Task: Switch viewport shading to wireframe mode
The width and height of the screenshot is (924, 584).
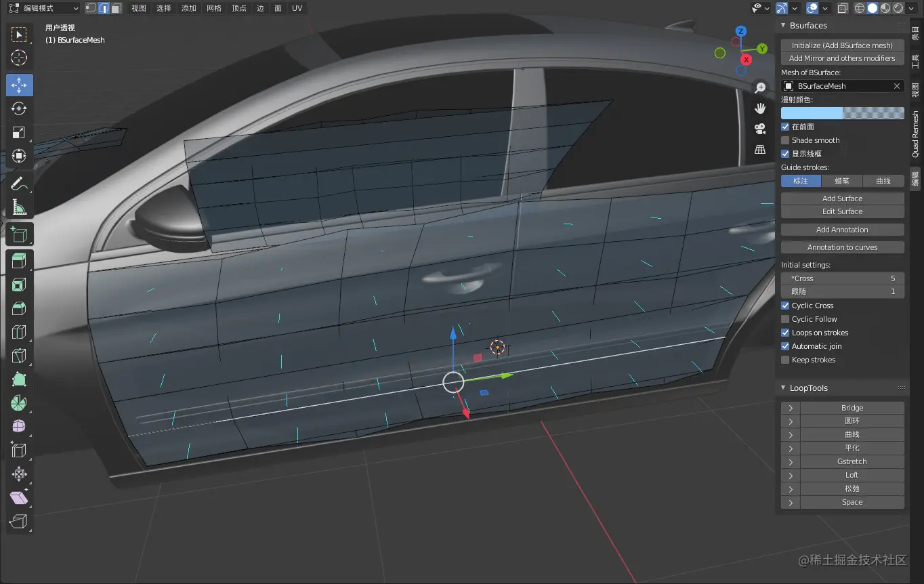Action: click(x=859, y=7)
